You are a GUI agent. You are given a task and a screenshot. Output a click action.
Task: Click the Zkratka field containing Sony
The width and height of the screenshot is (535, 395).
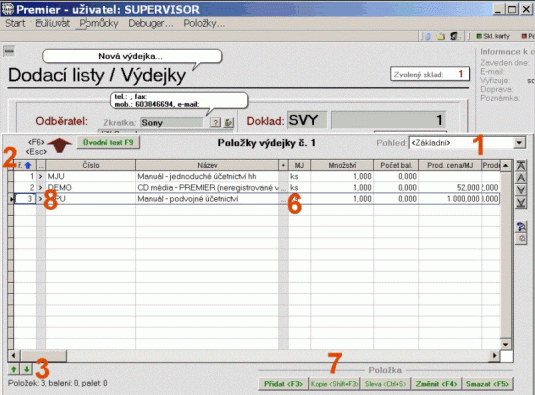(171, 122)
